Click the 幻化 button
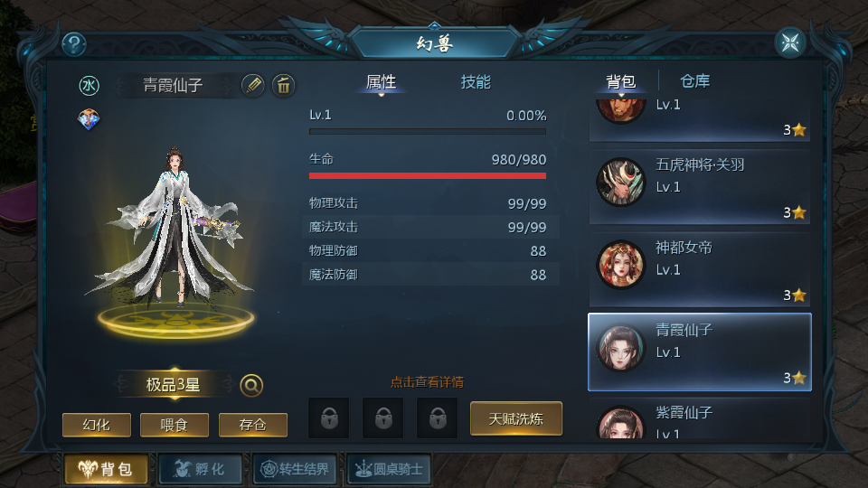 (x=97, y=425)
